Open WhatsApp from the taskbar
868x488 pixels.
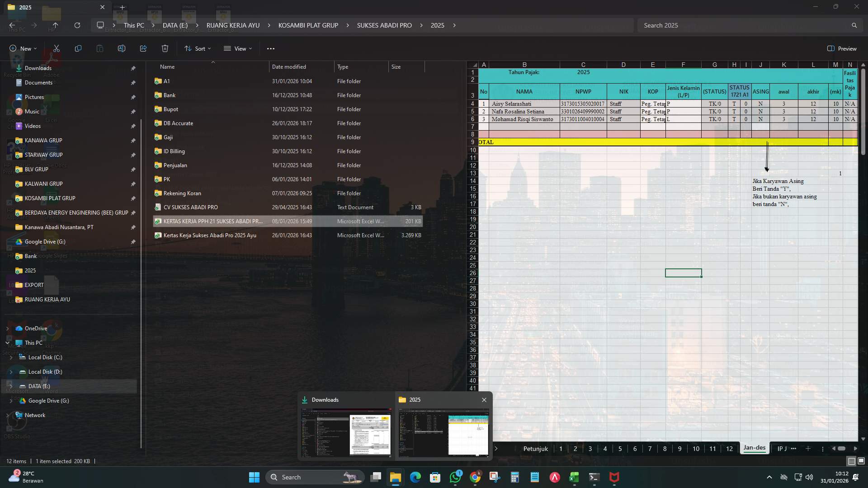456,477
